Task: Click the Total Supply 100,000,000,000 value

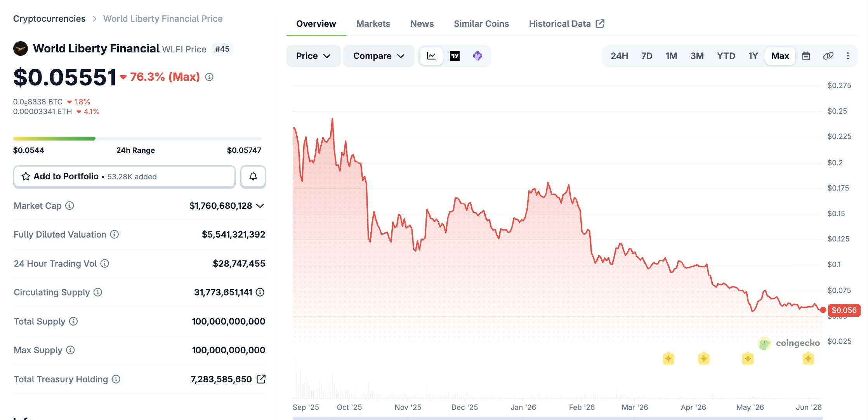Action: 228,321
